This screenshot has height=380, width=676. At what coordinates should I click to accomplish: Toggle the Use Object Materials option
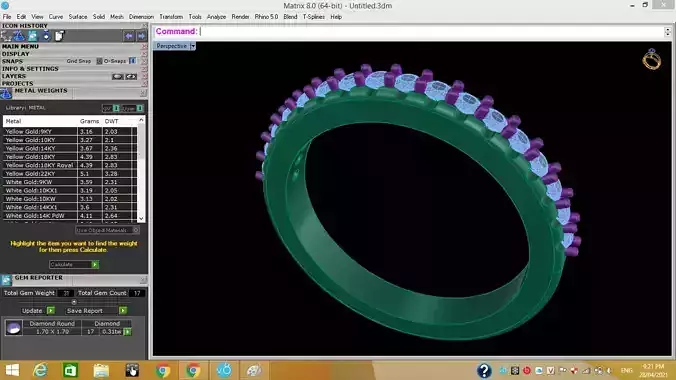pyautogui.click(x=108, y=230)
